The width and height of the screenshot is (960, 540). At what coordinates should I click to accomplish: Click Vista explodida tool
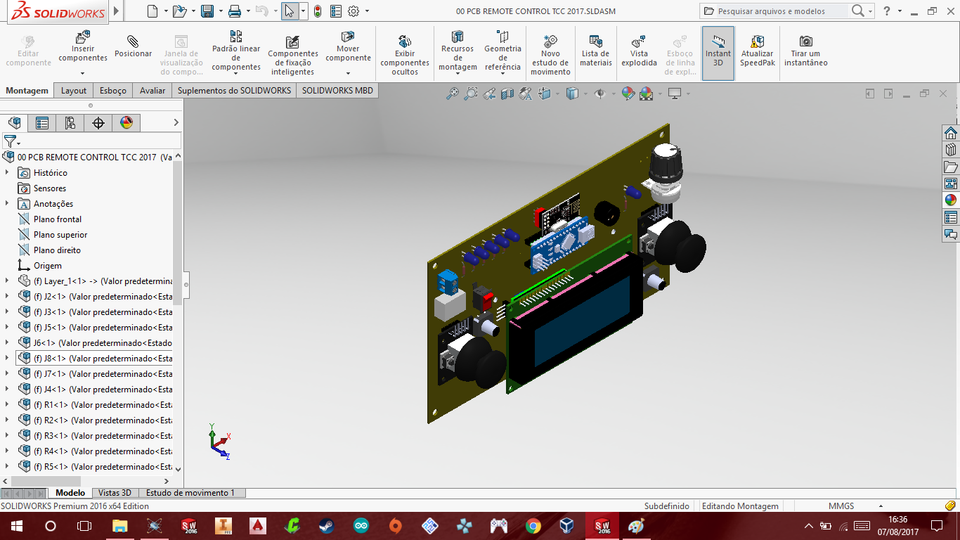coord(639,50)
